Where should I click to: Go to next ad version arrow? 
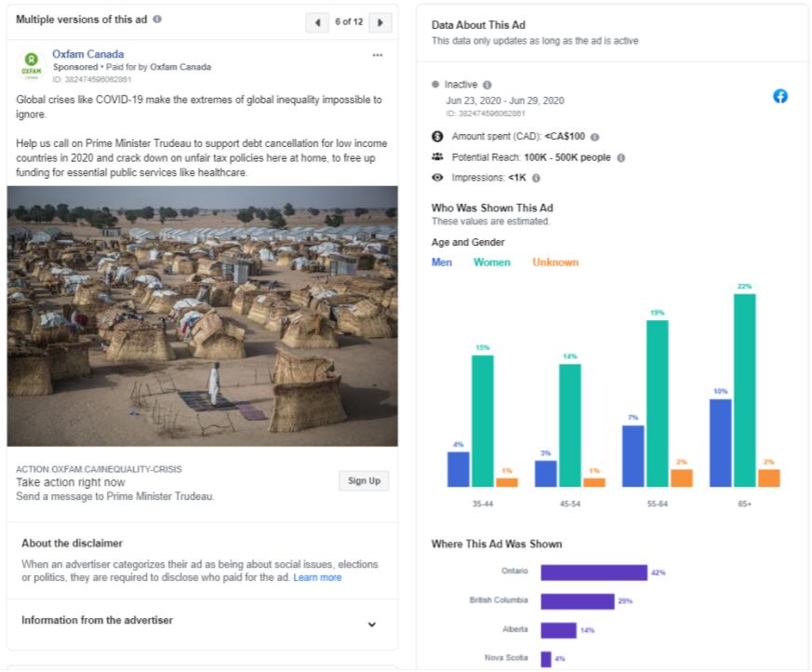[x=380, y=22]
